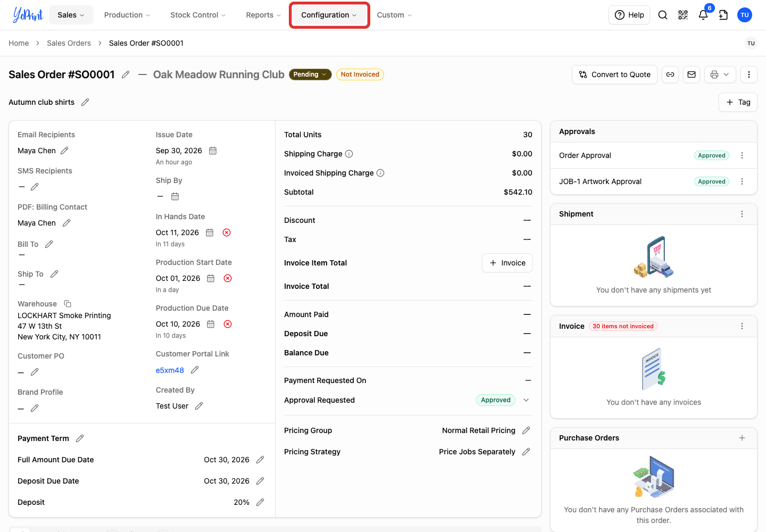This screenshot has height=532, width=766.
Task: Show Shipping Charge info tooltip
Action: coord(349,154)
